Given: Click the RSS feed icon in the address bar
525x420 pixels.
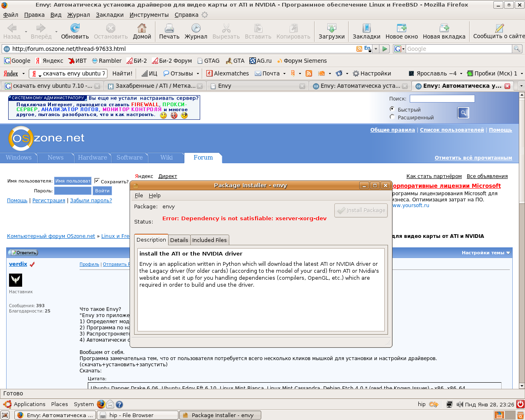Looking at the screenshot, I should pos(359,49).
